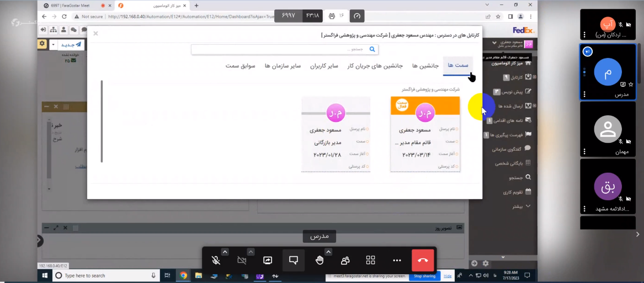Open نامه های اقدامی in sidebar
Image resolution: width=644 pixels, height=283 pixels.
(509, 120)
